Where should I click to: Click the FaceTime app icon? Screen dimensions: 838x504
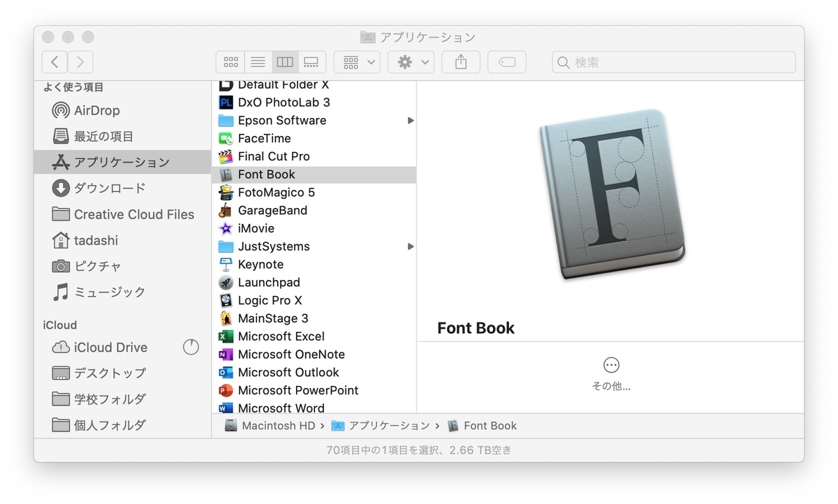[x=226, y=138]
